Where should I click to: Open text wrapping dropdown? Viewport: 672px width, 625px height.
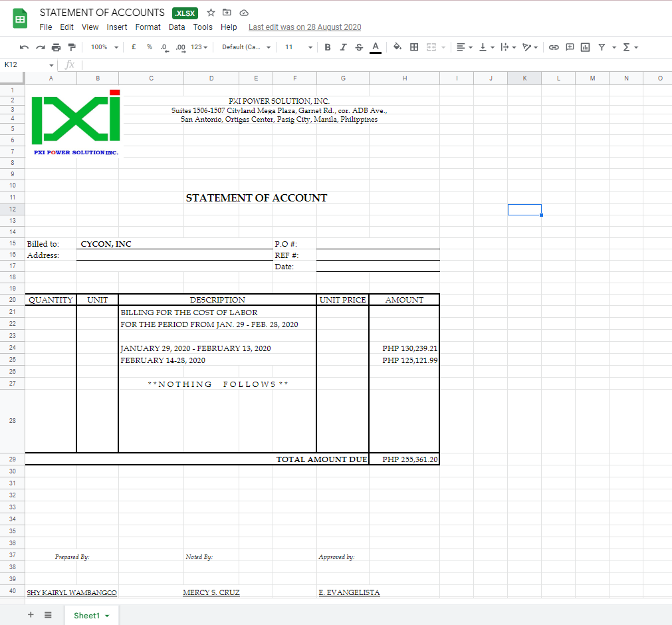508,47
